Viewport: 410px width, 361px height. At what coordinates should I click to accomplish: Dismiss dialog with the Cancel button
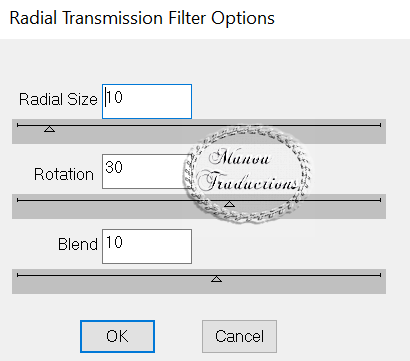pos(239,336)
